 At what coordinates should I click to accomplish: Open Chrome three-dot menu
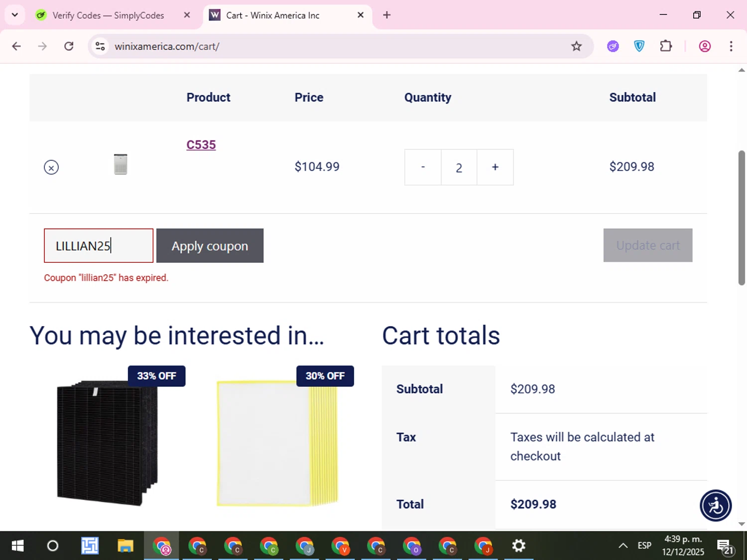(731, 46)
